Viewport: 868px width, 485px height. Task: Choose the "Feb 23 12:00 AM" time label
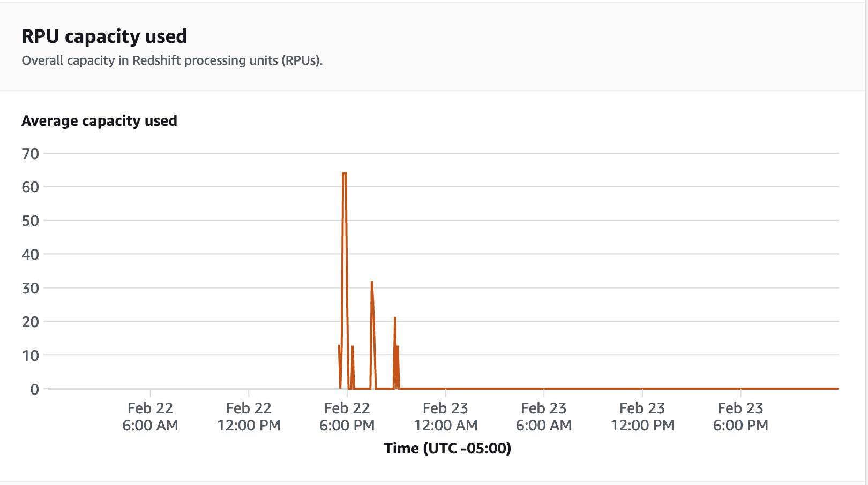coord(445,416)
